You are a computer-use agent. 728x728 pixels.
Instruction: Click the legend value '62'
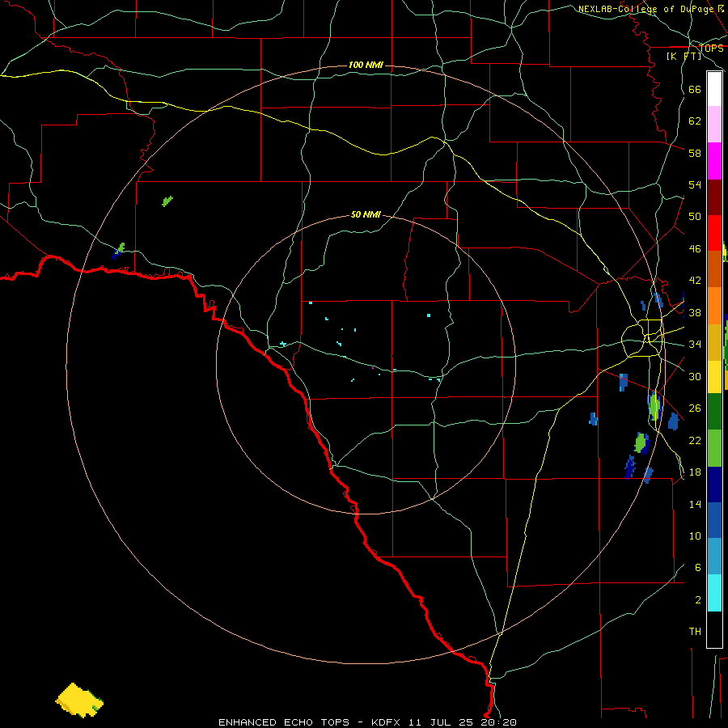click(x=695, y=121)
